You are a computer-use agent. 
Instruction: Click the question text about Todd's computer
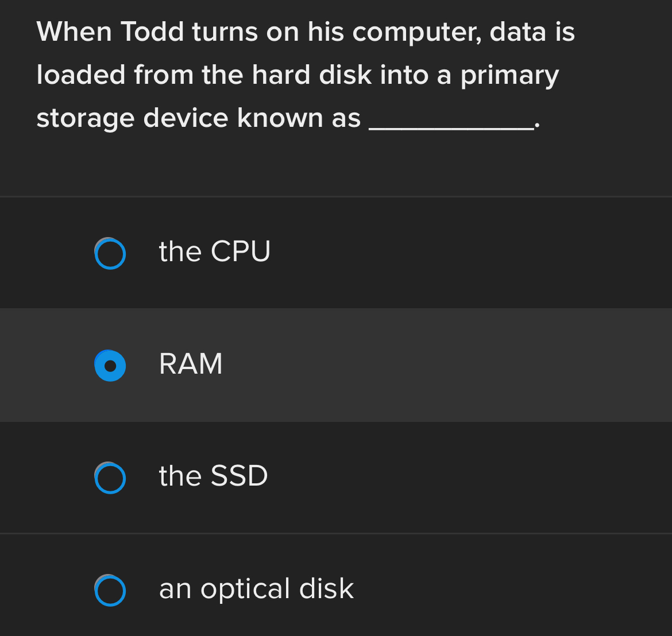[x=298, y=75]
